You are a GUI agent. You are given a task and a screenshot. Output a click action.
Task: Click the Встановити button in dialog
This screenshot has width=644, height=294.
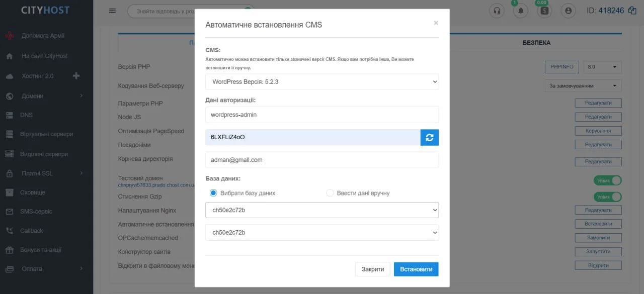(416, 269)
